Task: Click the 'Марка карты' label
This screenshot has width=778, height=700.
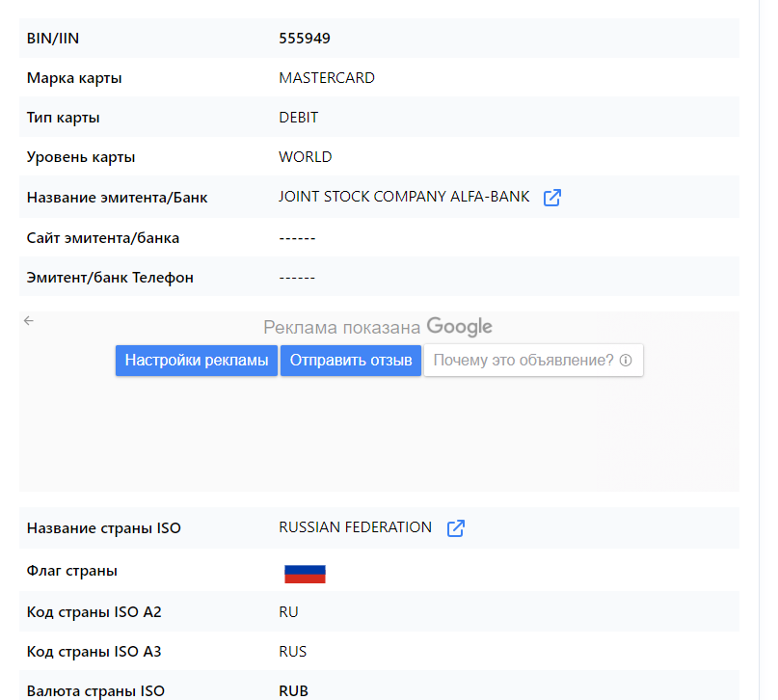Action: coord(74,78)
